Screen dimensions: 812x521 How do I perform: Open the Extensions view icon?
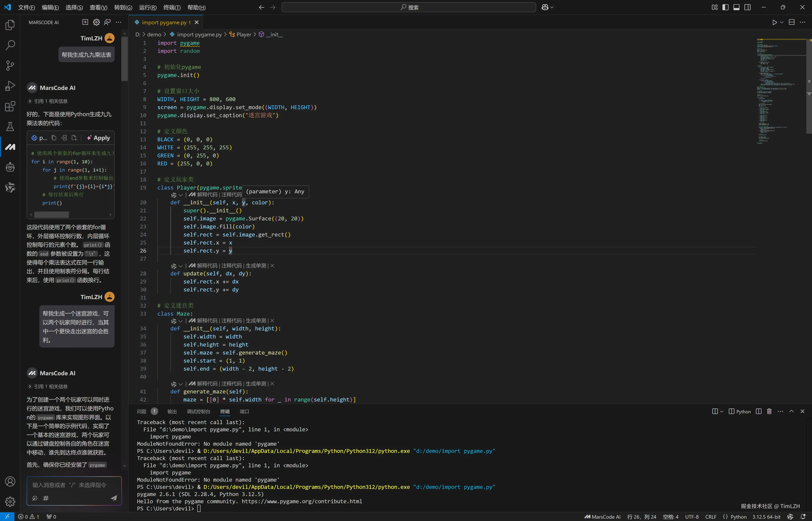click(x=10, y=106)
